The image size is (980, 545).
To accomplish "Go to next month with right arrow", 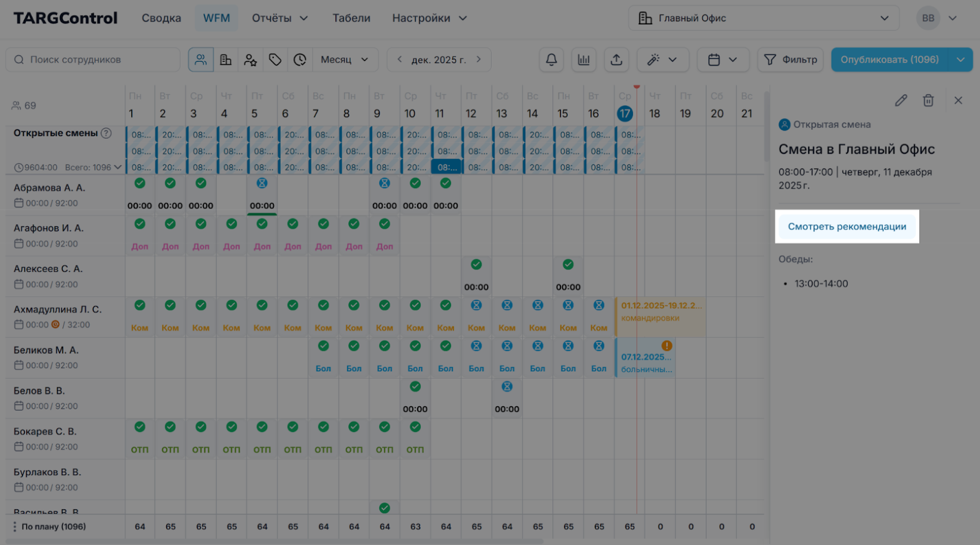I will pyautogui.click(x=479, y=59).
